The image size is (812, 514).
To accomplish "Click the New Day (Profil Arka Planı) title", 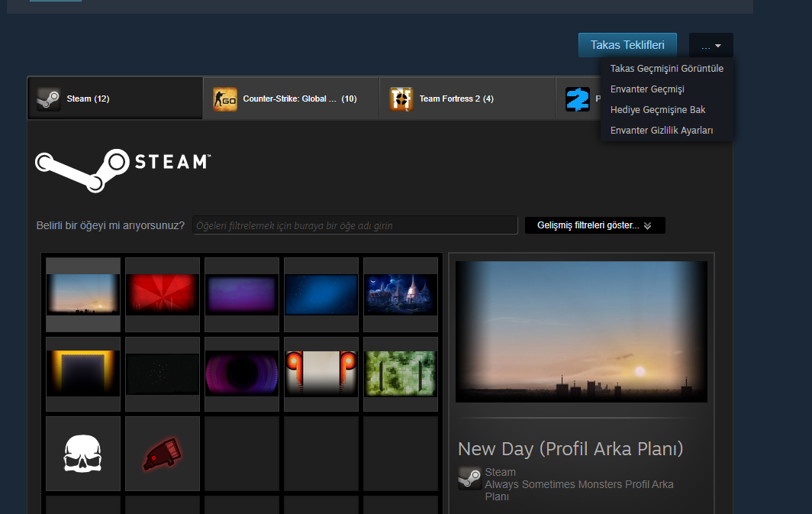I will 570,449.
